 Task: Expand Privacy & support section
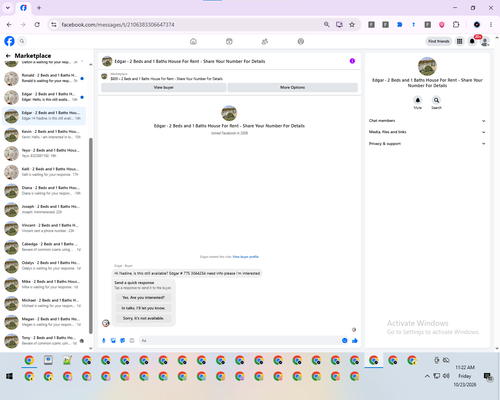click(427, 144)
